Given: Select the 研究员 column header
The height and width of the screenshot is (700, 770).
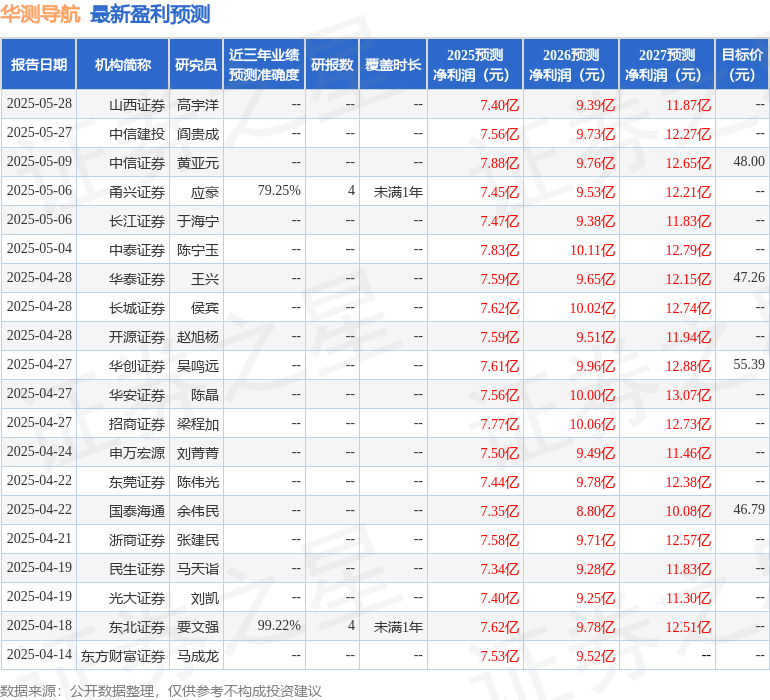Looking at the screenshot, I should (x=196, y=65).
